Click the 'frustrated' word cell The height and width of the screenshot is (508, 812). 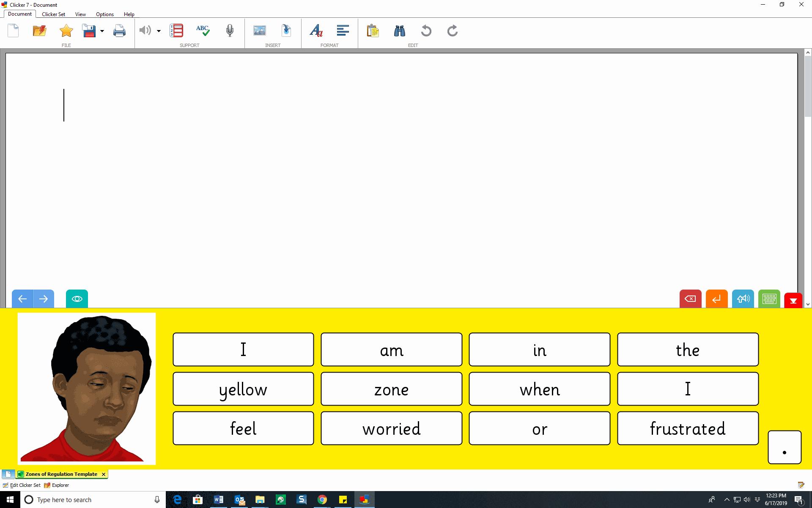687,428
